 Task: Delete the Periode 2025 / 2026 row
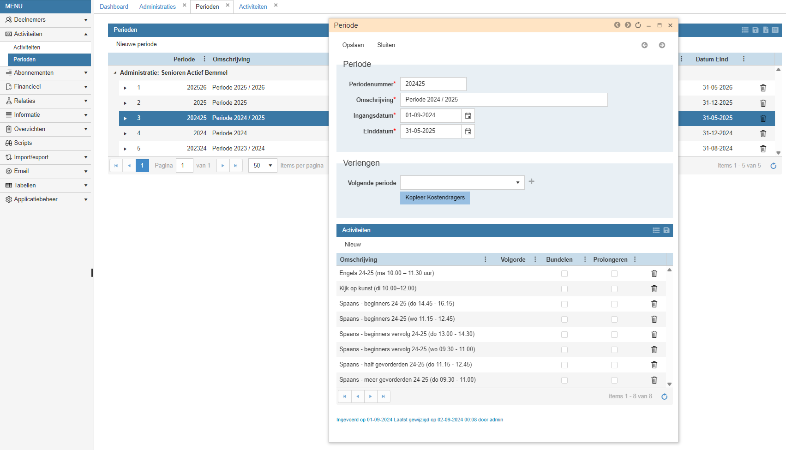[763, 88]
